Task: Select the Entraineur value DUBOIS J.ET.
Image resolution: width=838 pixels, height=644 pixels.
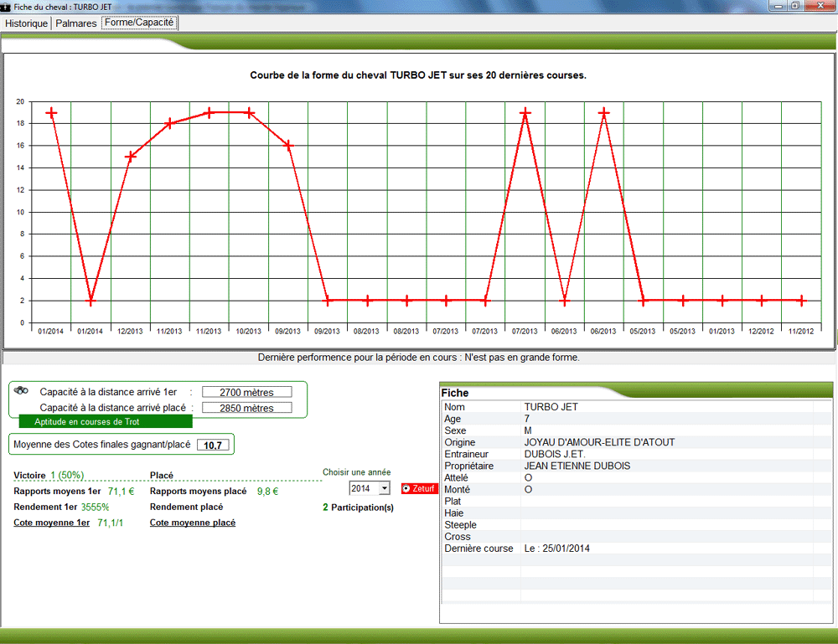Action: pos(554,454)
